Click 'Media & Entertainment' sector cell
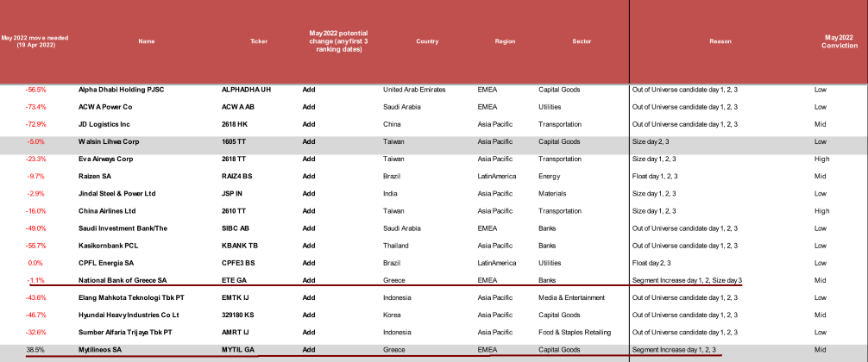The height and width of the screenshot is (362, 868). [x=572, y=298]
